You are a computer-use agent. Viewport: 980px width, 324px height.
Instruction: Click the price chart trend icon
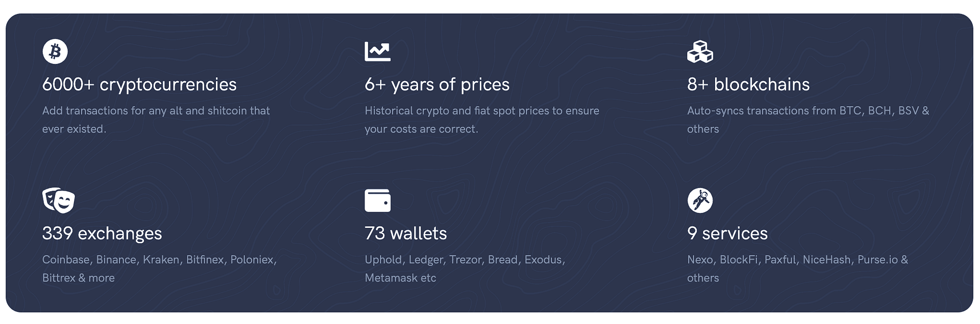coord(378,52)
